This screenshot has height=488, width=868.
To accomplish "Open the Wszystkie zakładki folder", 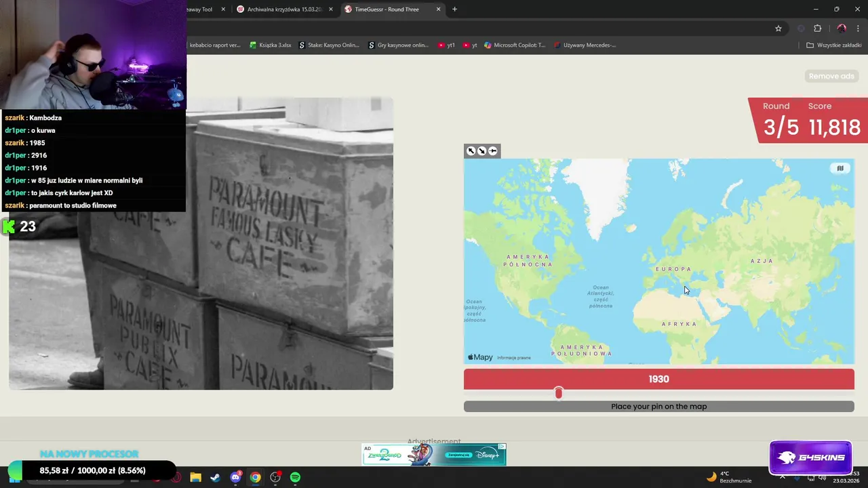I will tap(834, 45).
